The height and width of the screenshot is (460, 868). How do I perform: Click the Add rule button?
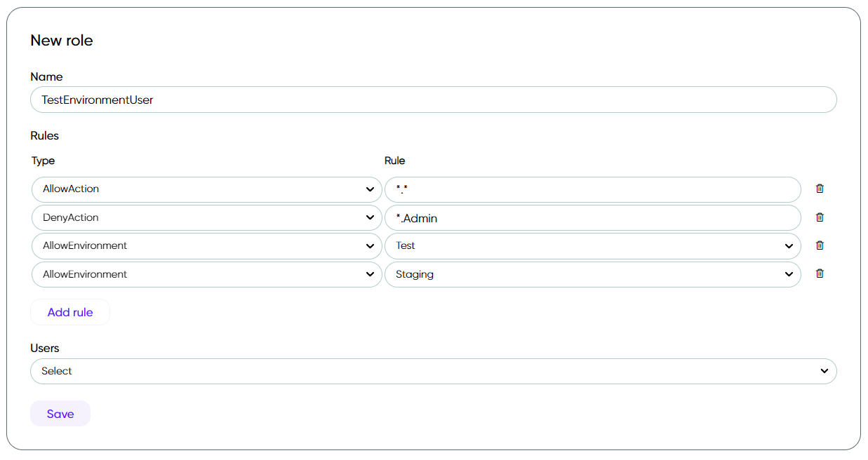(70, 312)
